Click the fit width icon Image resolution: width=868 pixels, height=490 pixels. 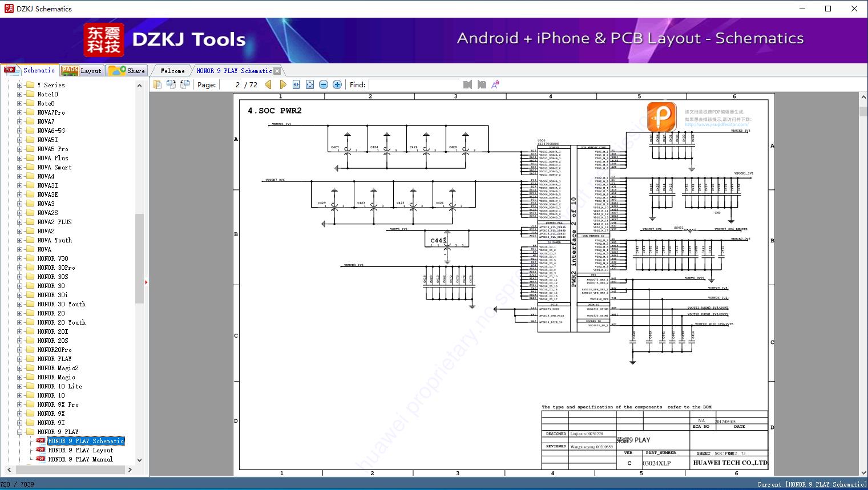(296, 84)
